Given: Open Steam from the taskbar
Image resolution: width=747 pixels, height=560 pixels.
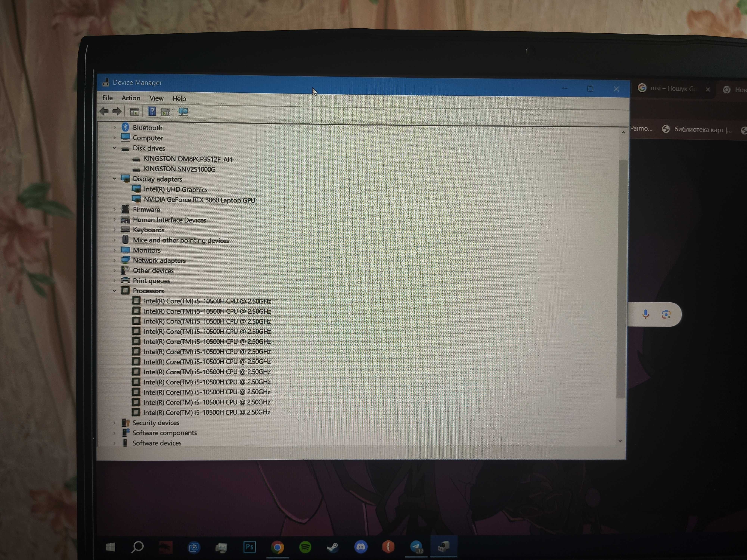Looking at the screenshot, I should (333, 547).
